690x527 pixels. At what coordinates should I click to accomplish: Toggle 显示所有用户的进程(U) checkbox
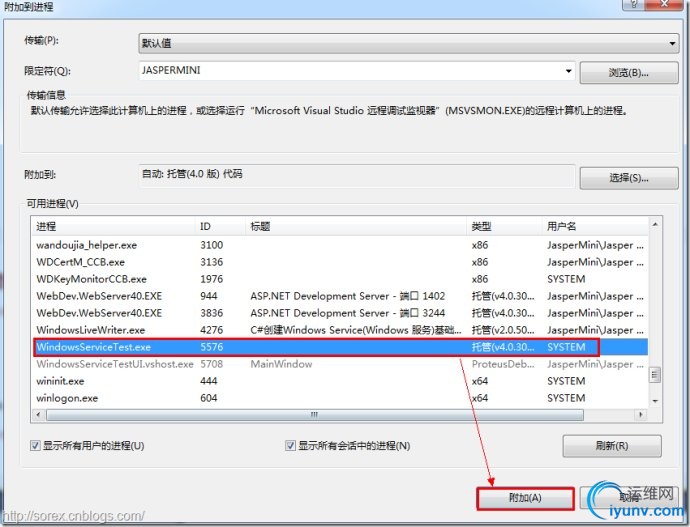click(35, 446)
